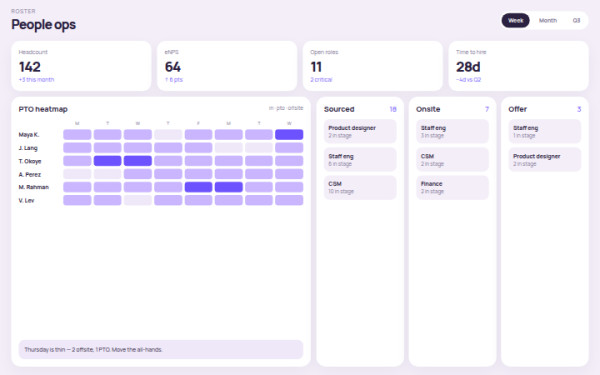The image size is (600, 375).
Task: Switch to the Week view tab
Action: (x=515, y=21)
